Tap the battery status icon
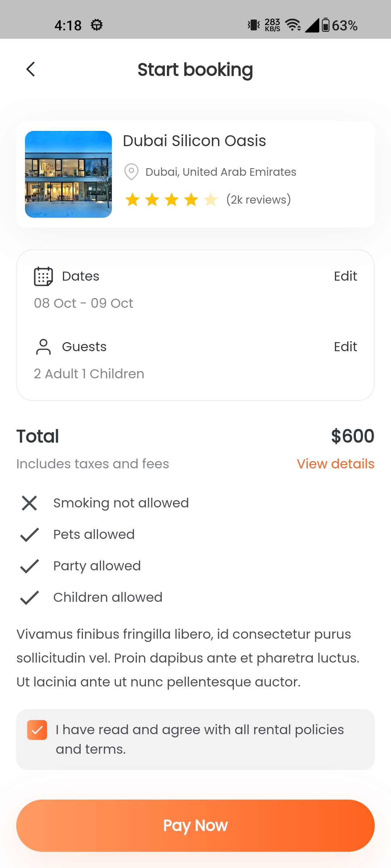 tap(325, 25)
